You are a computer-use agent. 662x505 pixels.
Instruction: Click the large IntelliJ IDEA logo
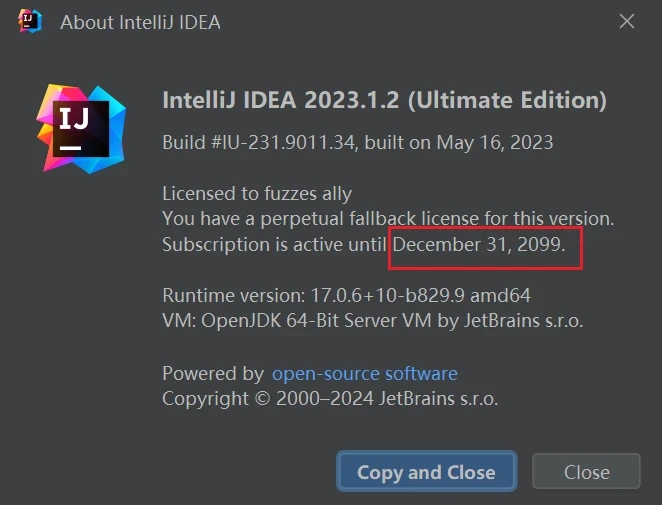click(81, 129)
